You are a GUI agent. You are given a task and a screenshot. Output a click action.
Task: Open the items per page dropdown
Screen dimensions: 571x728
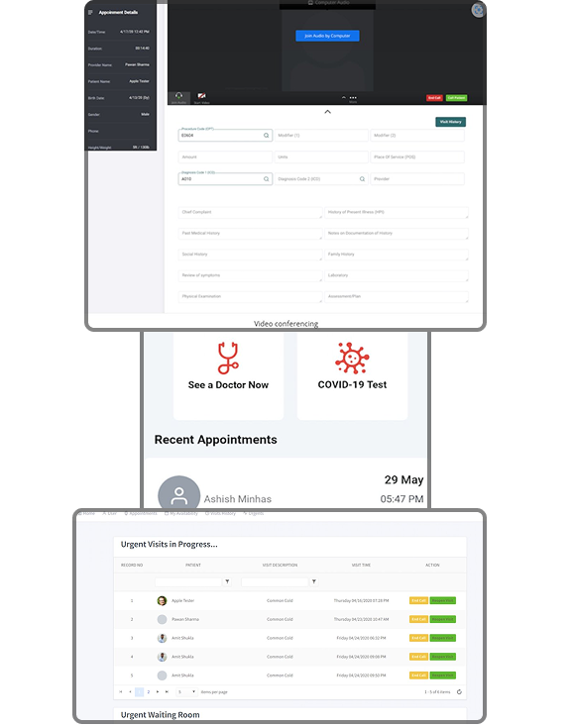[x=186, y=692]
